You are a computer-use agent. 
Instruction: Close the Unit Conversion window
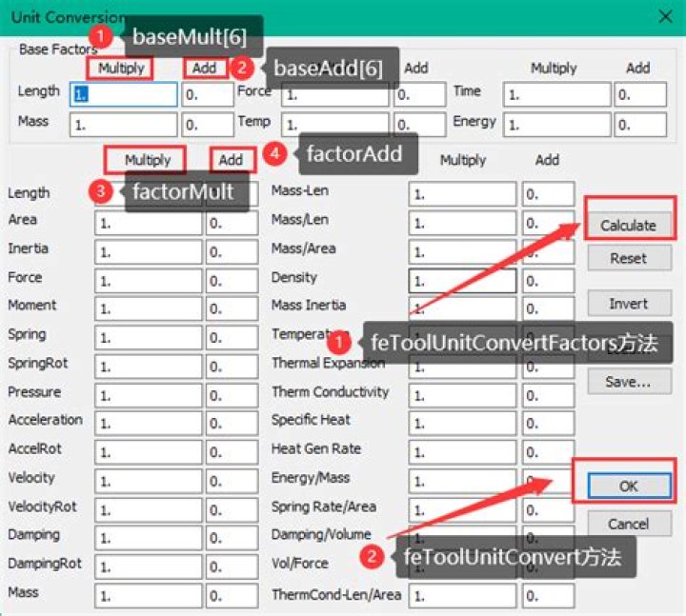[663, 16]
